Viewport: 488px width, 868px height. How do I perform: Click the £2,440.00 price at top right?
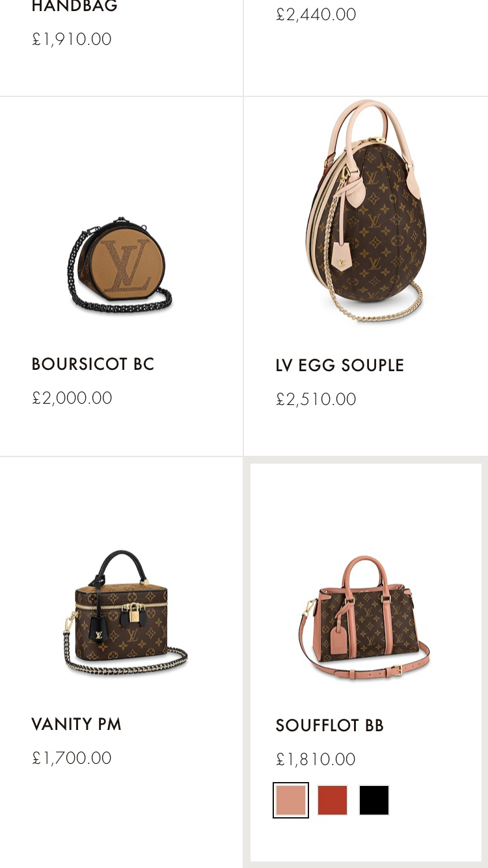click(316, 14)
